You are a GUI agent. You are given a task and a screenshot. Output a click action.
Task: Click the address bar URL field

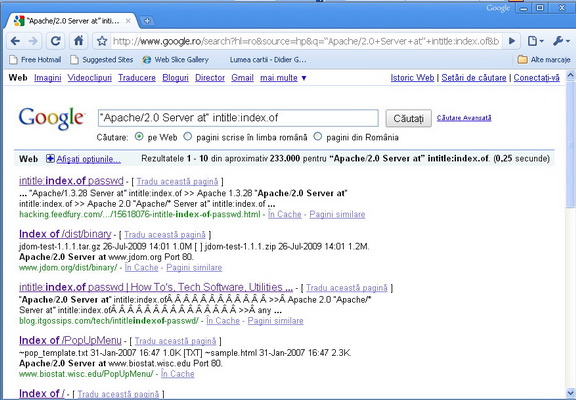coord(306,41)
